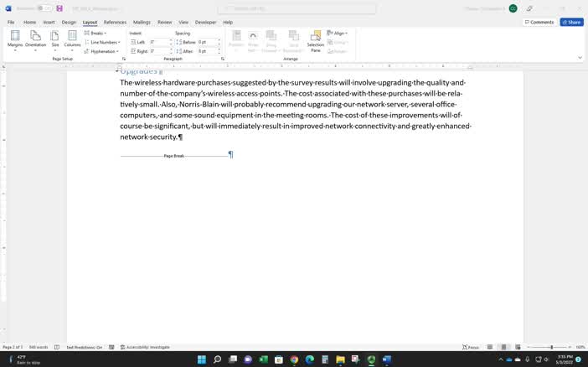The height and width of the screenshot is (367, 588).
Task: Click the Left indent input field
Action: click(x=158, y=42)
